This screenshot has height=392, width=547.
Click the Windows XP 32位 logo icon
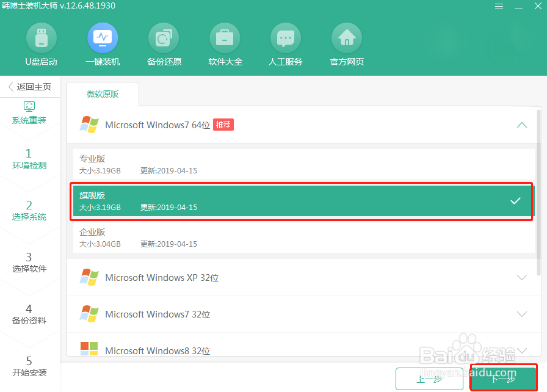point(89,277)
